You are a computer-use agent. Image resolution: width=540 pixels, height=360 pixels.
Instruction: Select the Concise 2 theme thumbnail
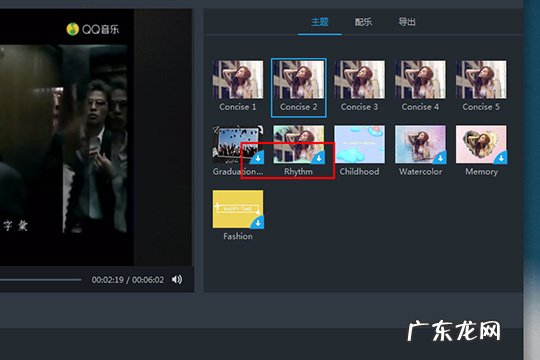(x=299, y=80)
